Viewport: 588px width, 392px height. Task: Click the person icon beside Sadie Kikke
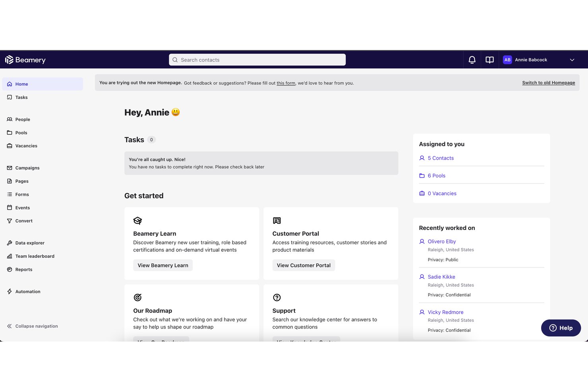422,277
